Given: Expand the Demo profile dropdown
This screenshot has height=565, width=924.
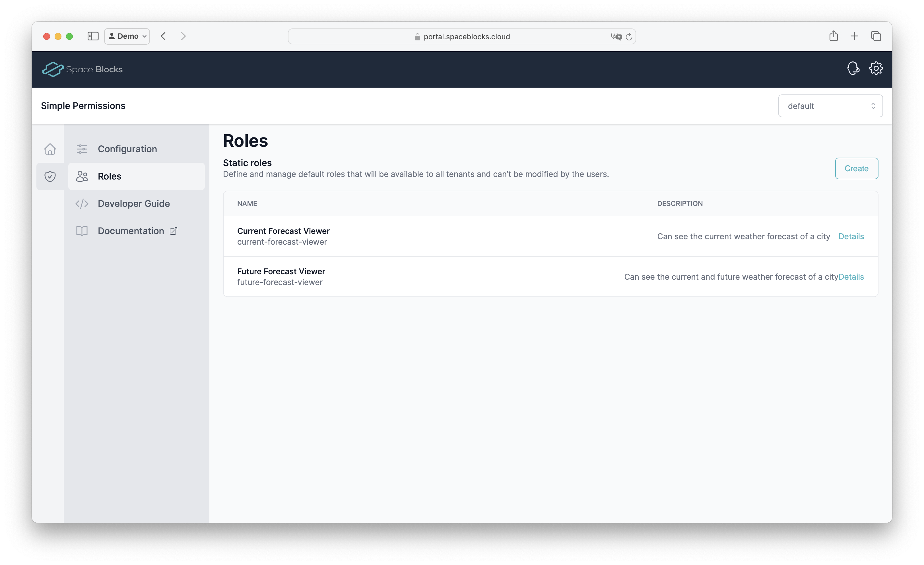Looking at the screenshot, I should [127, 36].
